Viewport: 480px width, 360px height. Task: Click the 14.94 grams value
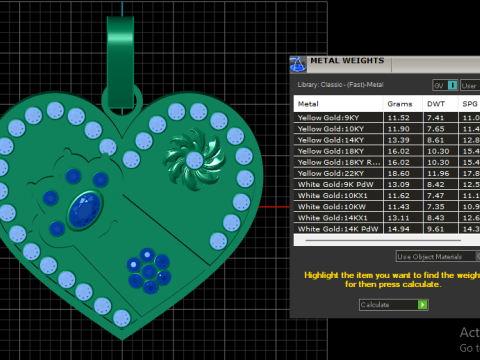coord(398,229)
